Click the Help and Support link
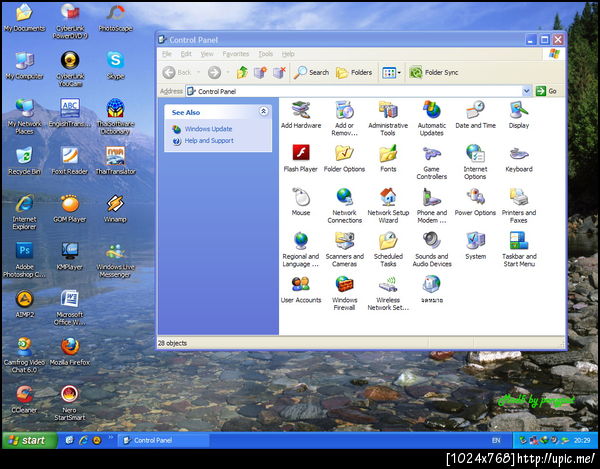600x469 pixels. click(209, 141)
